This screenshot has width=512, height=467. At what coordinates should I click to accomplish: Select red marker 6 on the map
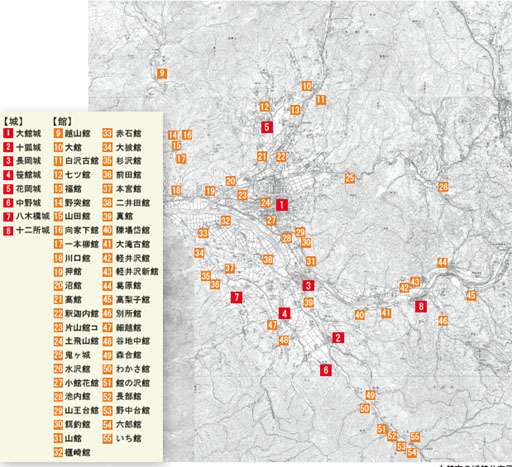[x=326, y=370]
